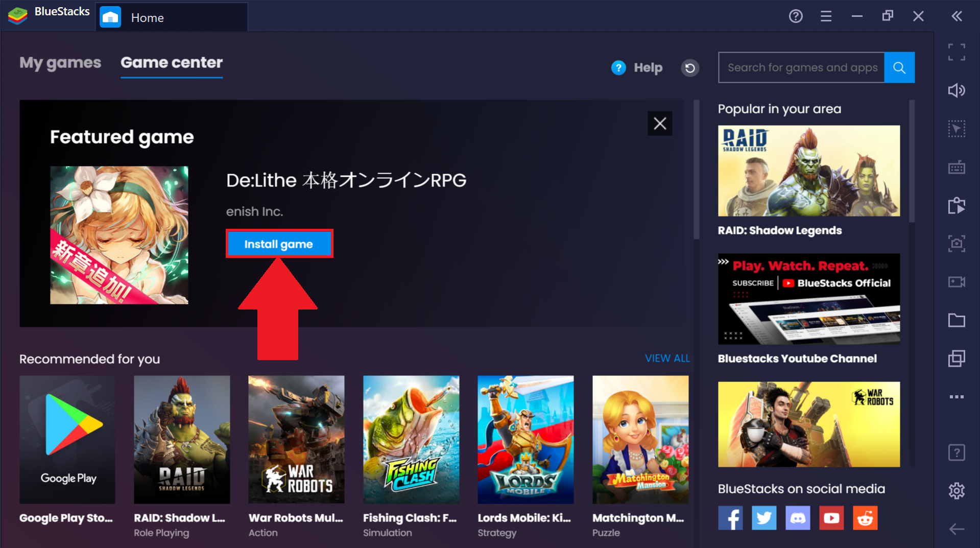Click VIEW ALL recommended games
Image resolution: width=980 pixels, height=548 pixels.
[667, 359]
